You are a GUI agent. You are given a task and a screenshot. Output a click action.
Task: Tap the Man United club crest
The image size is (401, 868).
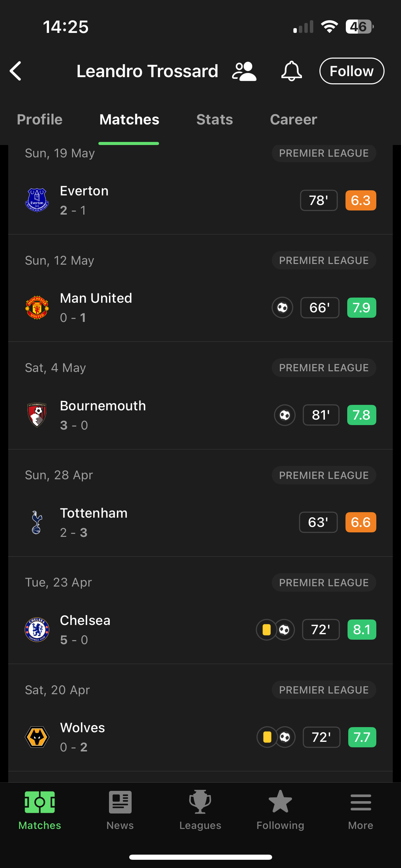(37, 308)
